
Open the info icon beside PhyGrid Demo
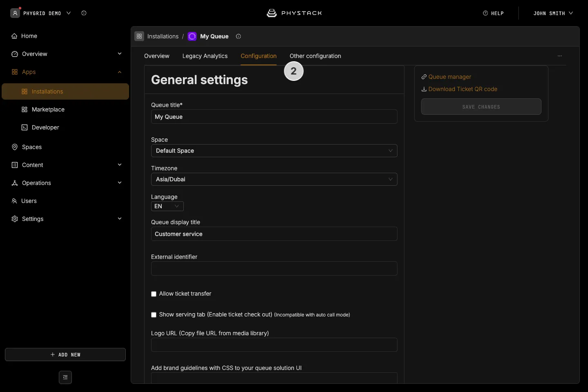84,13
